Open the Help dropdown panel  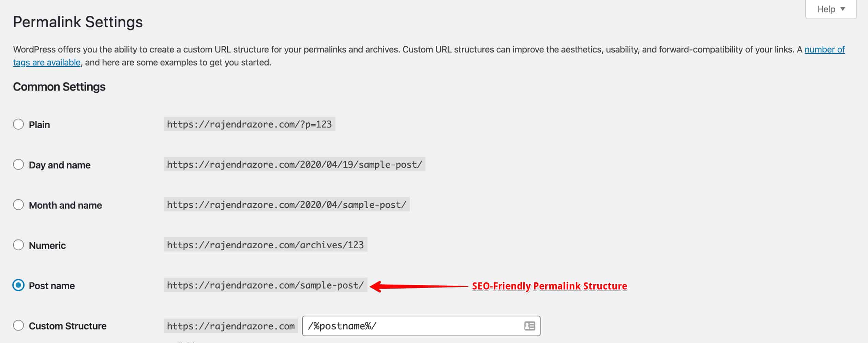(830, 9)
